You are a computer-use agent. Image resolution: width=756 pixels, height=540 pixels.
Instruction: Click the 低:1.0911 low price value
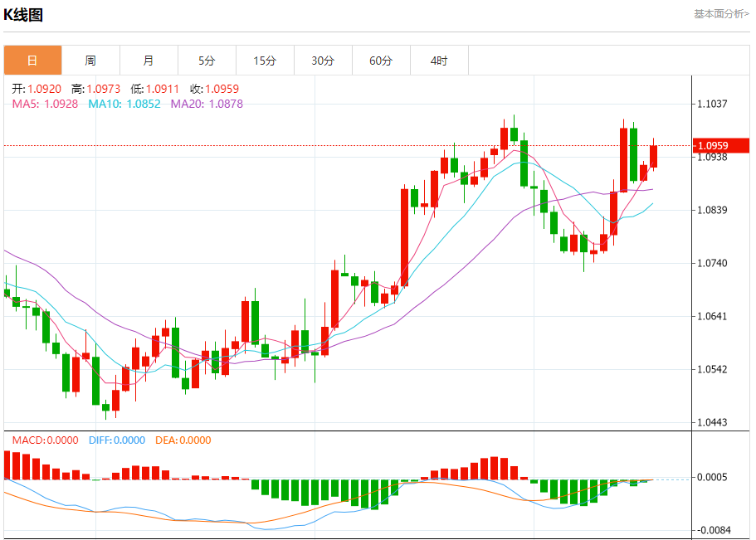coord(154,89)
